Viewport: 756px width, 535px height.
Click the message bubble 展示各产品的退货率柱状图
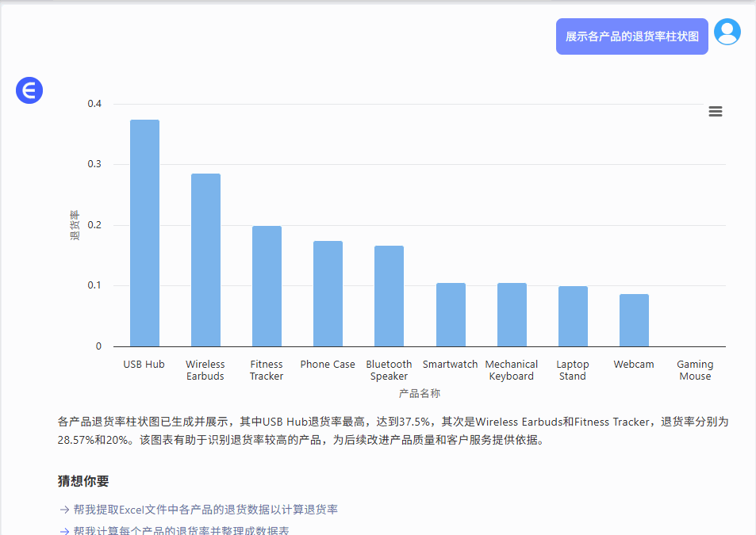tap(631, 36)
